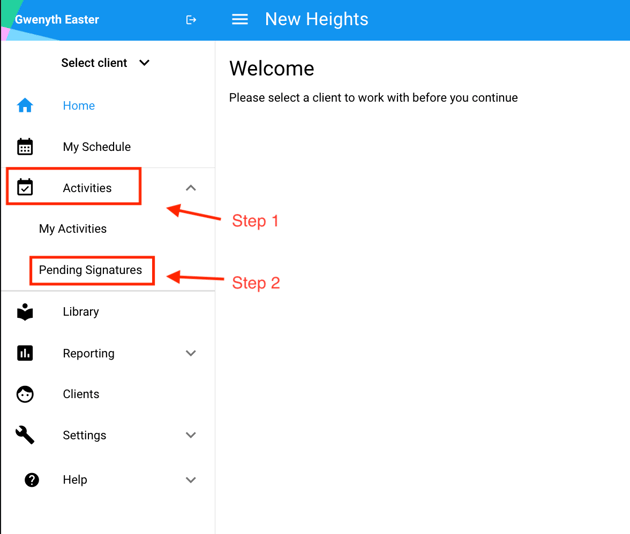Collapse the Activities section chevron

(x=191, y=188)
